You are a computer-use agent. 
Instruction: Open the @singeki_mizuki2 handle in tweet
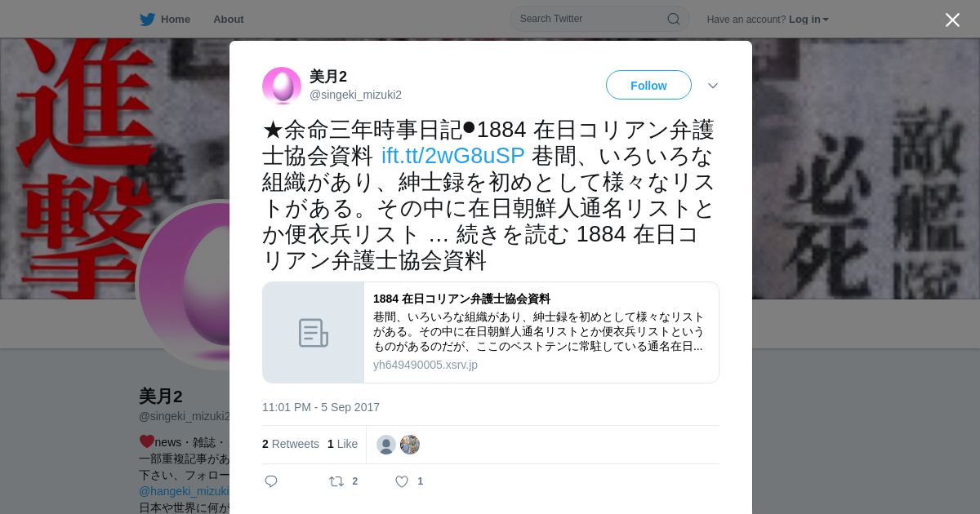click(355, 95)
